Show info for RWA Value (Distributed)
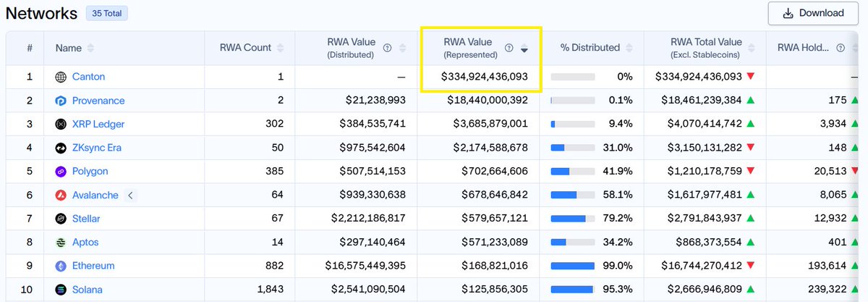Screen dimensions: 868x302 click(x=387, y=48)
